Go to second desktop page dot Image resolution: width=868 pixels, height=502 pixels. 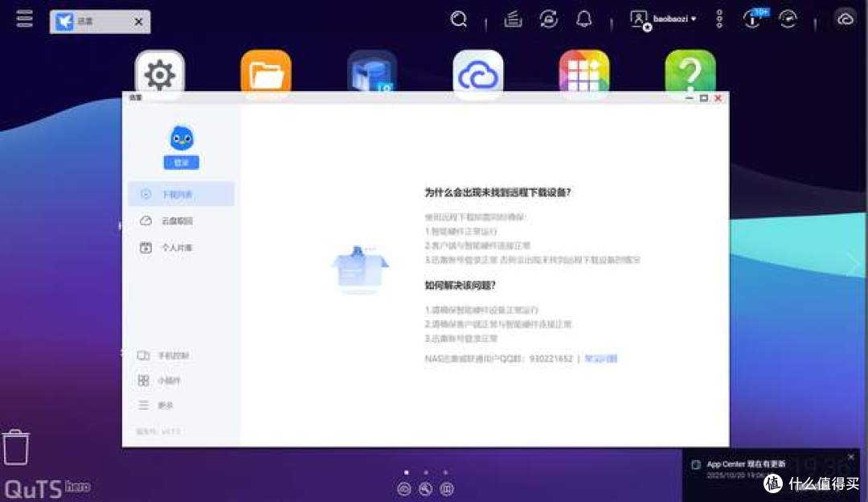point(426,472)
